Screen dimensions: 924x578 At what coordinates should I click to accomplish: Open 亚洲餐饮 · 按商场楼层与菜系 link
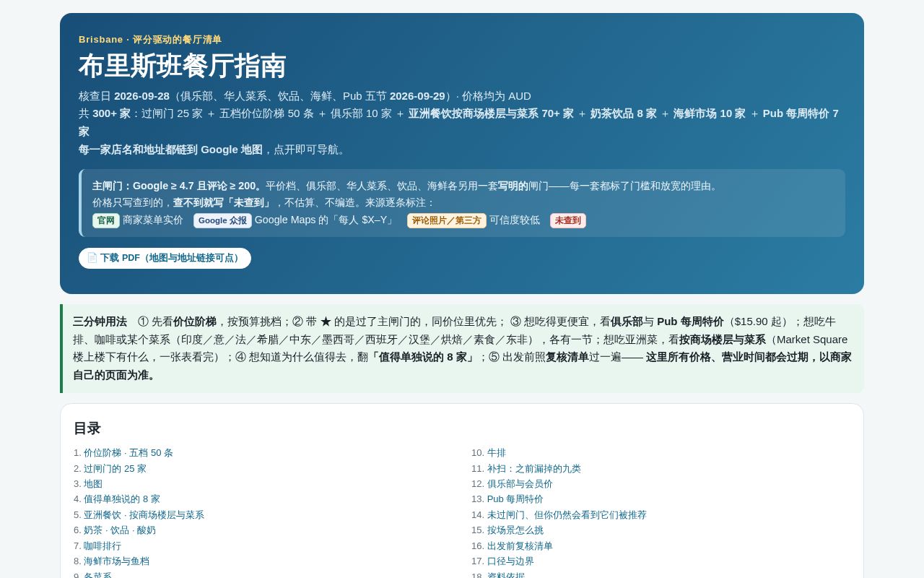point(144,515)
